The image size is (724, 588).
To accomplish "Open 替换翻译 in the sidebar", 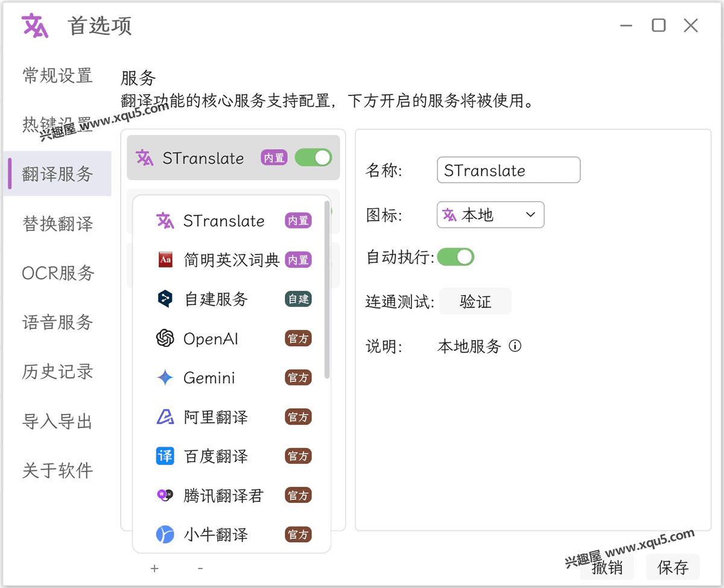I will [x=57, y=224].
